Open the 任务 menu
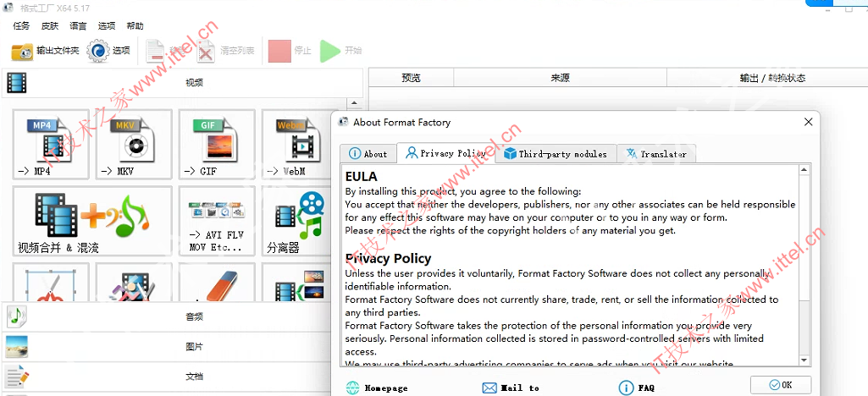Image resolution: width=868 pixels, height=396 pixels. [21, 26]
